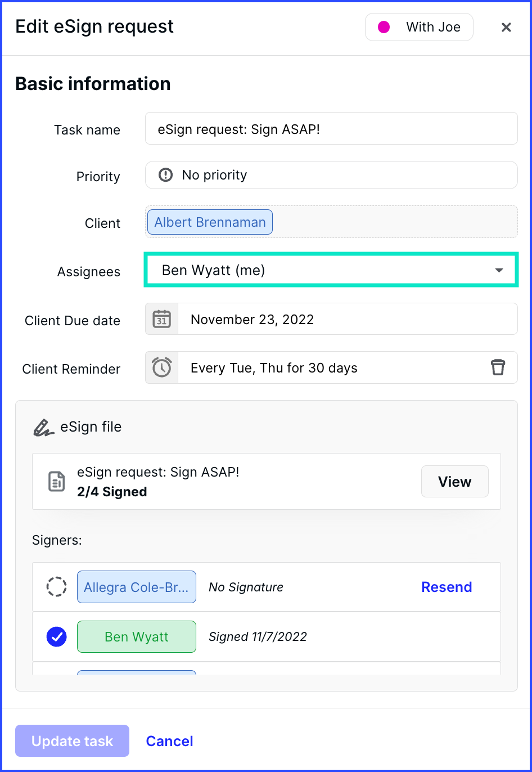View the eSign request file

coord(455,482)
